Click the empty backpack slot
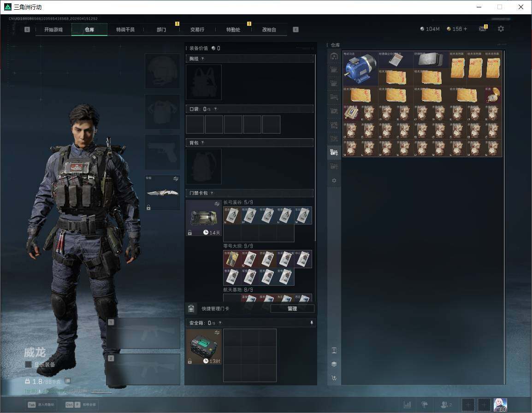The image size is (532, 413). [204, 166]
